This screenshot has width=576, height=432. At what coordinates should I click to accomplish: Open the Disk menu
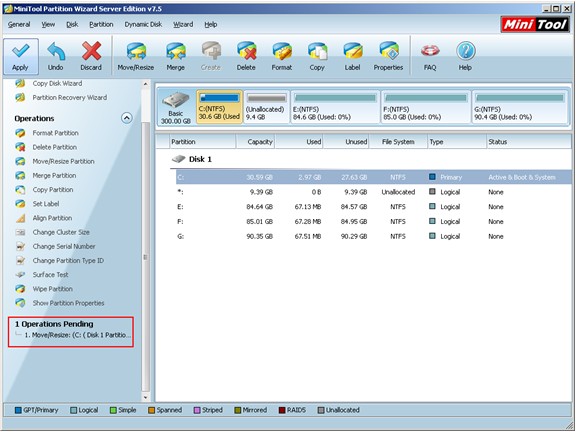tap(72, 25)
